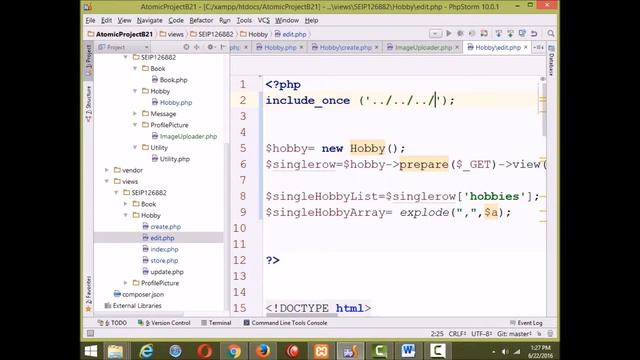Collapse the Book folder above Book.php
The image size is (640, 360).
[x=135, y=69]
